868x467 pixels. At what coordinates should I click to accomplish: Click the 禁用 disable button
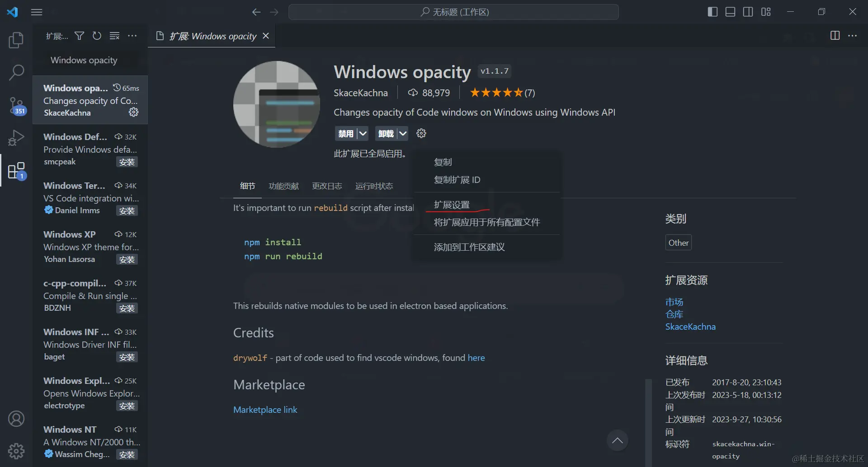point(346,134)
